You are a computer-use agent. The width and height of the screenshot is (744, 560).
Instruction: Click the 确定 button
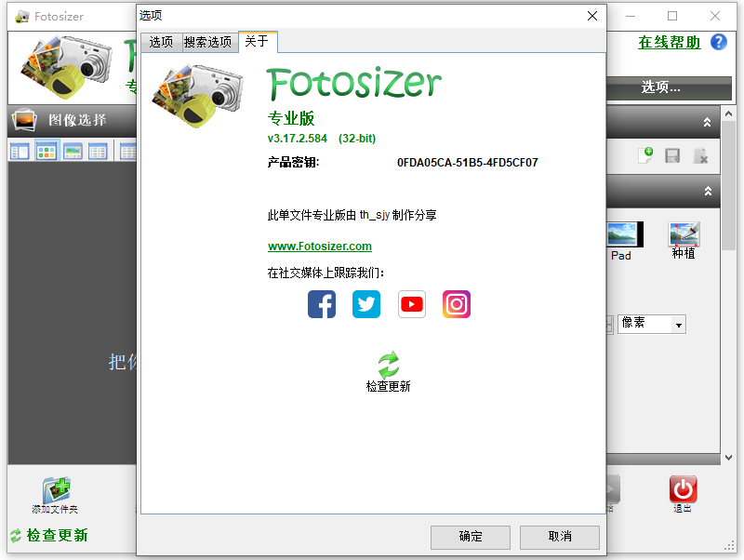point(471,537)
